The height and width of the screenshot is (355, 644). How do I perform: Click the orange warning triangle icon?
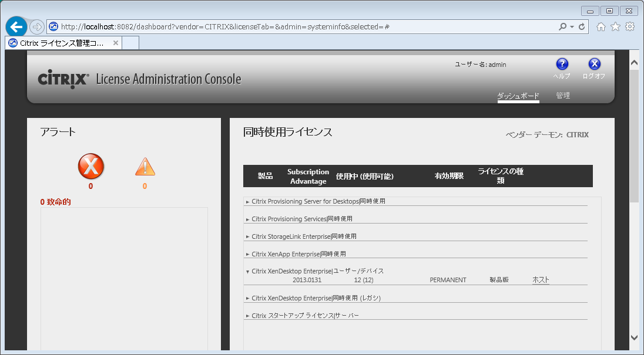tap(145, 167)
